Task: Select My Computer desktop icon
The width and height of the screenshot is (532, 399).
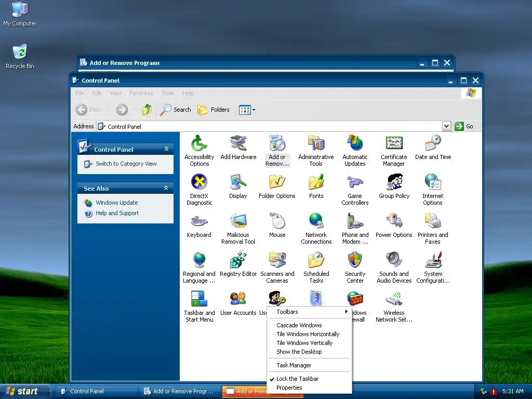Action: coord(20,14)
